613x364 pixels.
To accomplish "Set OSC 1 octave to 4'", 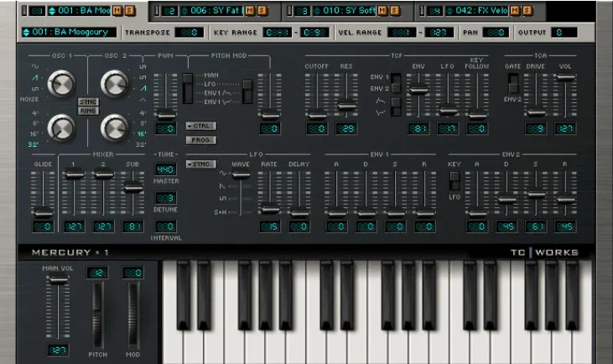I will (35, 113).
